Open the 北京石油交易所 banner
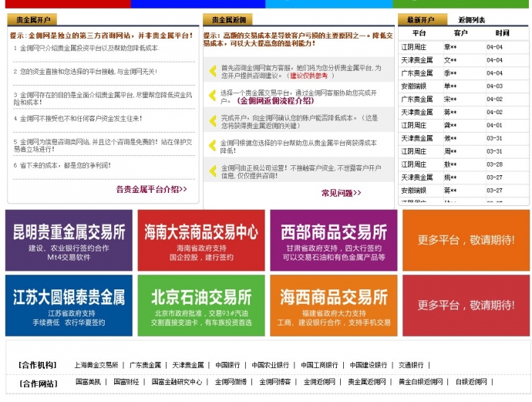Image resolution: width=532 pixels, height=402 pixels. [201, 306]
